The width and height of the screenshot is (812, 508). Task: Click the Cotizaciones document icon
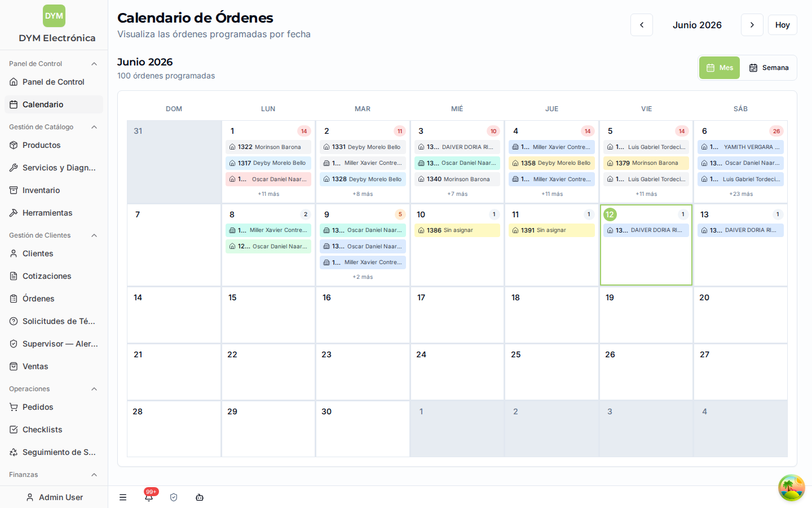coord(14,276)
